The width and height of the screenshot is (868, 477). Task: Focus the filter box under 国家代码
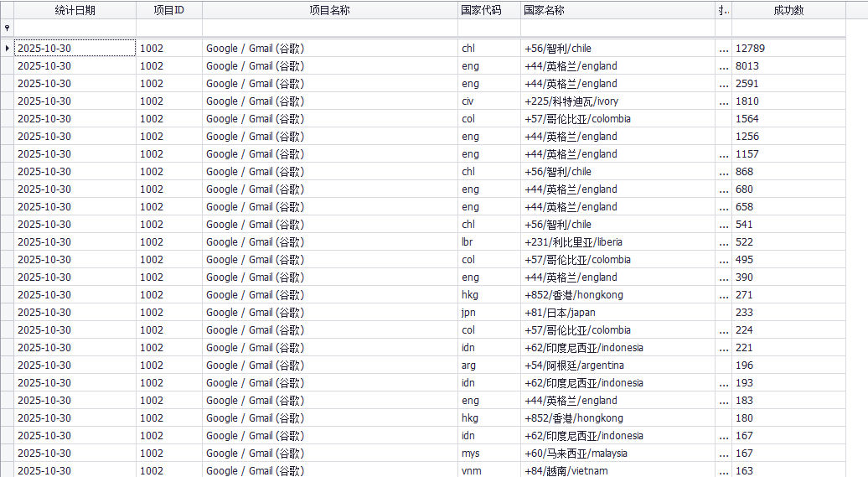pos(489,28)
